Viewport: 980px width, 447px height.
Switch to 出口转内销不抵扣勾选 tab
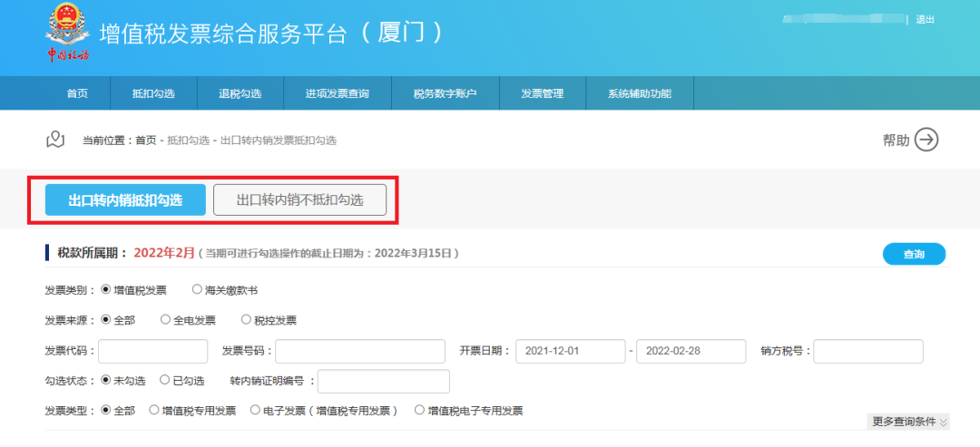299,200
